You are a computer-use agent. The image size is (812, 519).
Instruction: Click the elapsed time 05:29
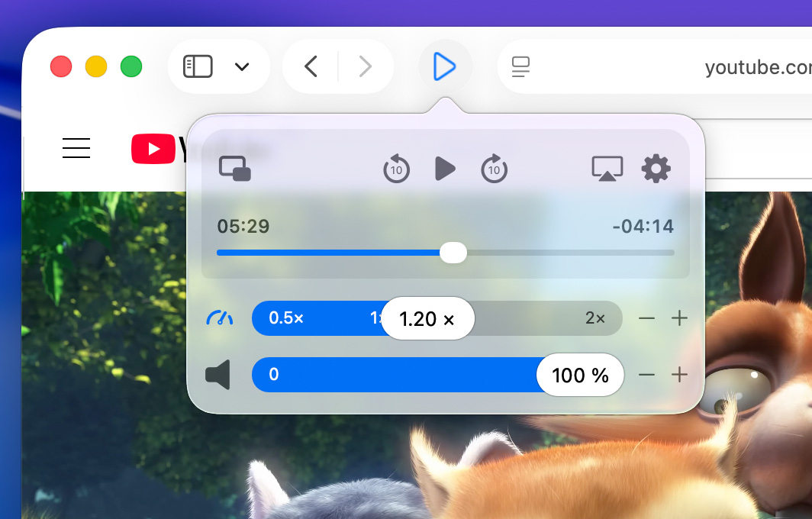(x=243, y=227)
